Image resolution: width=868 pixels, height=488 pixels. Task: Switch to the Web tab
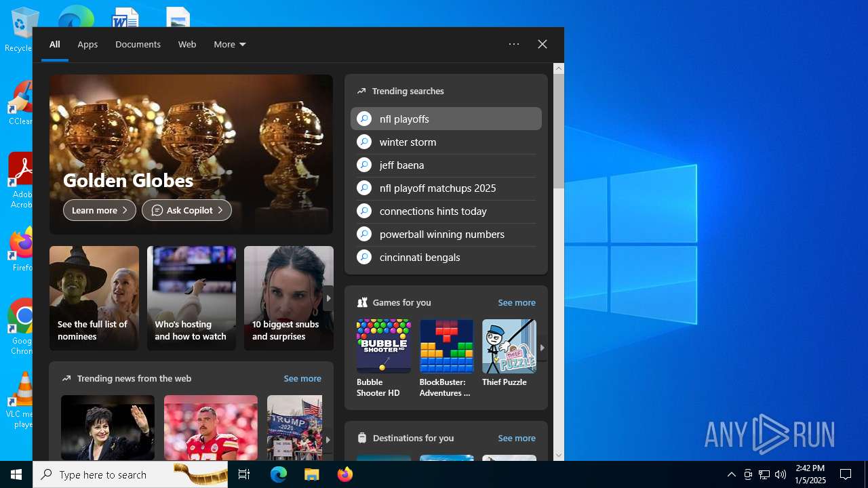[187, 44]
